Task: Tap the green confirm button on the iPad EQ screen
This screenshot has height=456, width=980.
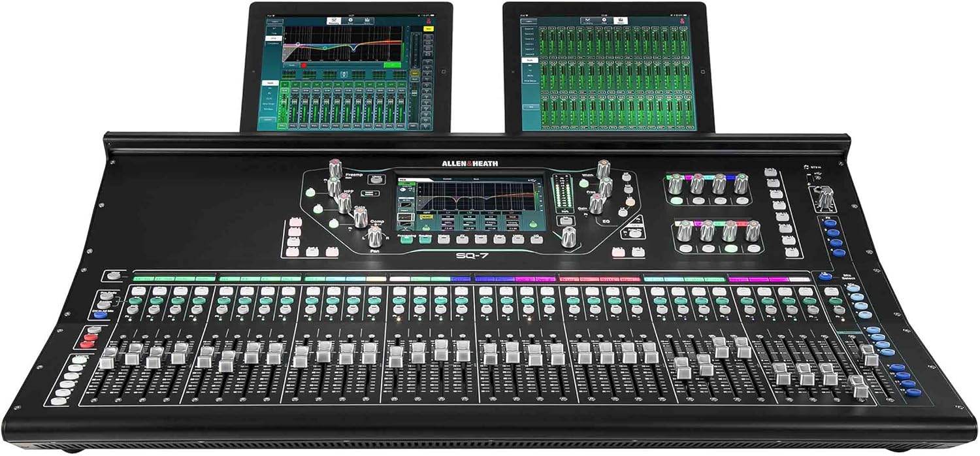Action: 393,64
